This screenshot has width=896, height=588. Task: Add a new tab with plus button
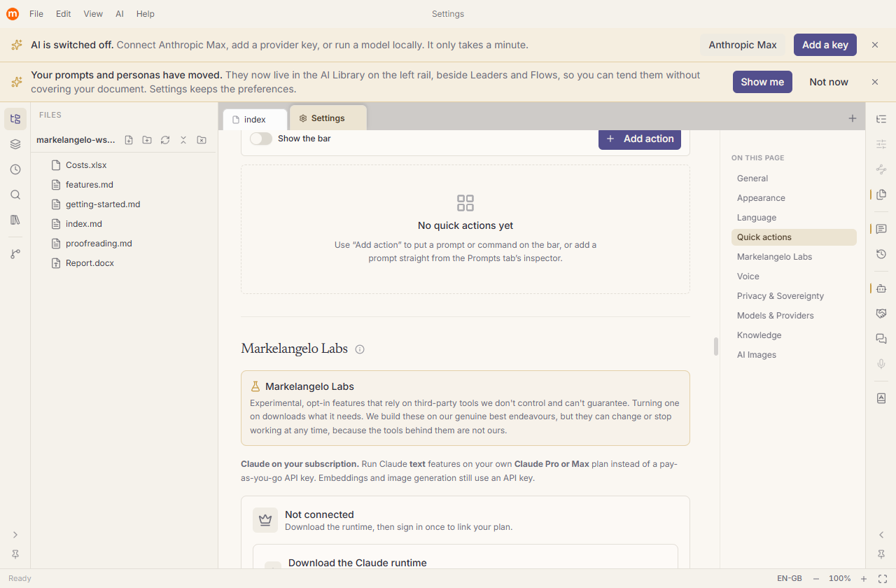(853, 118)
